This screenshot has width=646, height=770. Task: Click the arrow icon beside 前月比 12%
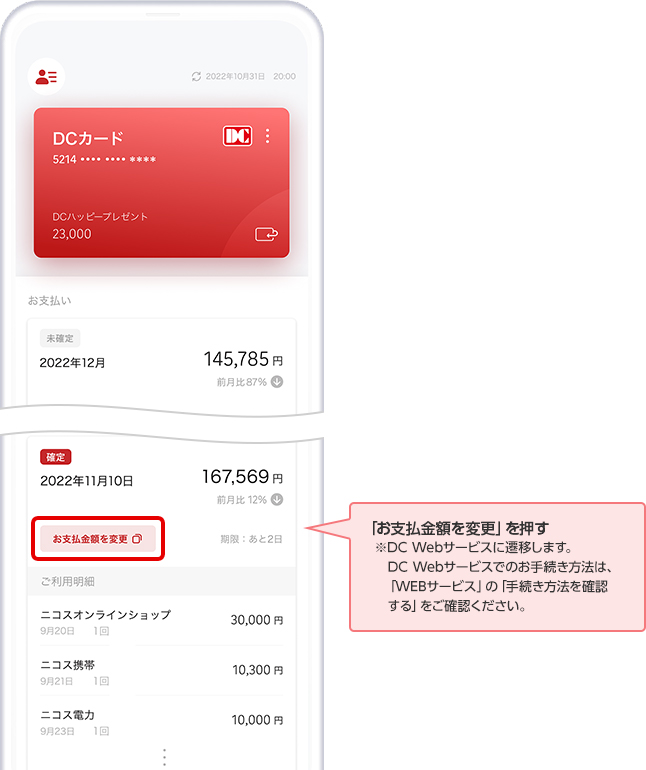(277, 500)
